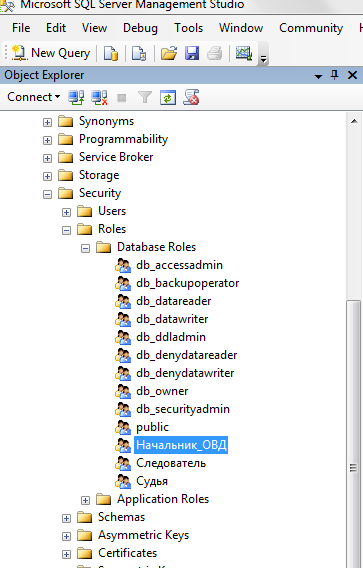
Task: Select the Certificates folder label
Action: tap(128, 553)
